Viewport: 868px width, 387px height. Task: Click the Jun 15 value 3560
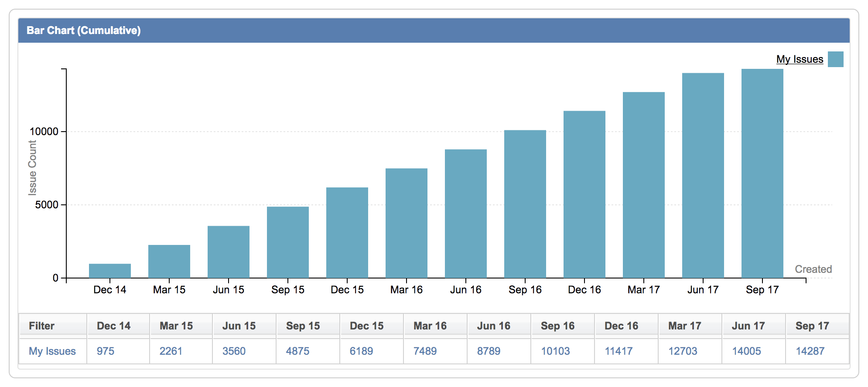pyautogui.click(x=234, y=351)
